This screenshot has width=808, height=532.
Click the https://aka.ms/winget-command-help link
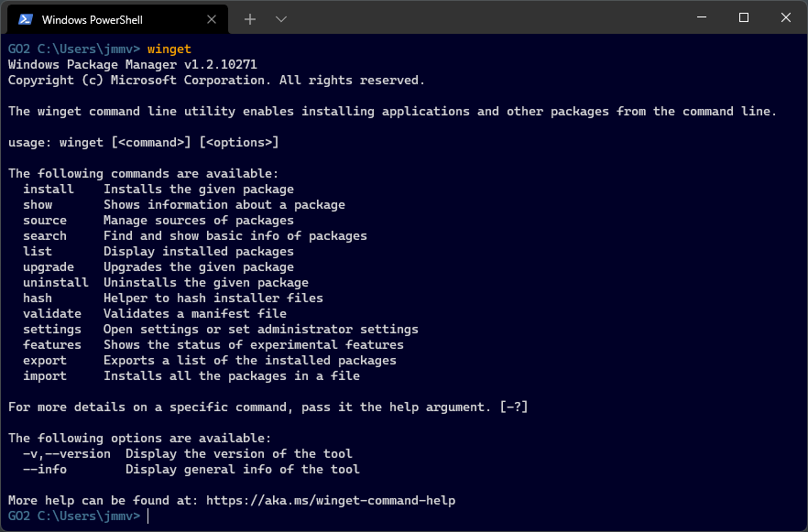[331, 501]
